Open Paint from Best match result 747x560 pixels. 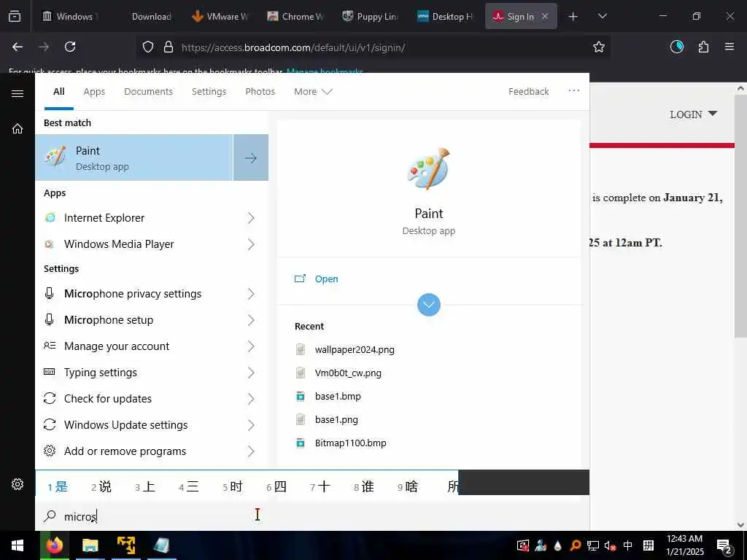134,157
